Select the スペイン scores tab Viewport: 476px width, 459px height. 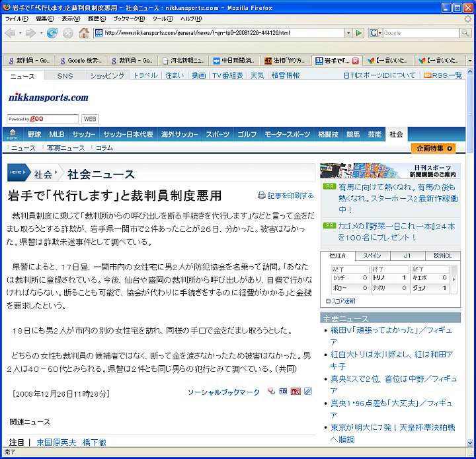coord(372,256)
